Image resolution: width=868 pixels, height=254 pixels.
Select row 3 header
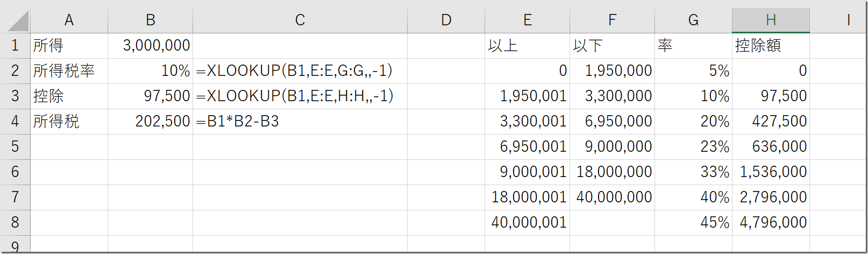(x=15, y=96)
